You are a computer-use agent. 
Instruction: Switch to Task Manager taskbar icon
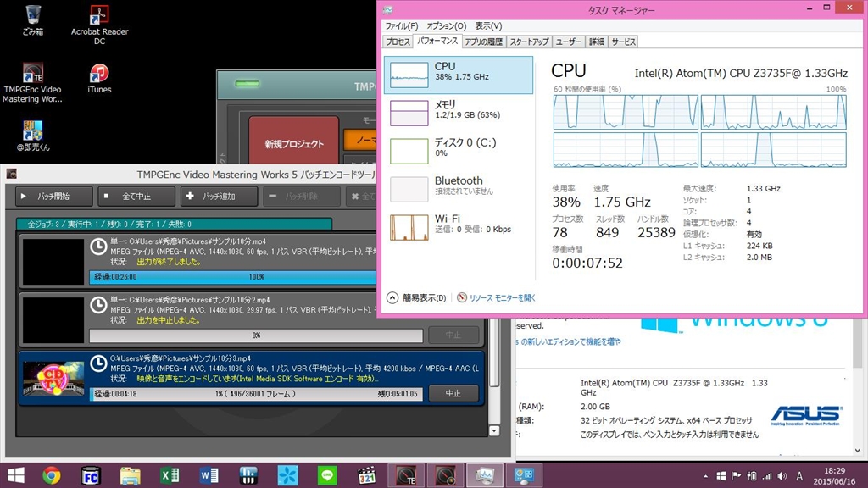point(484,475)
